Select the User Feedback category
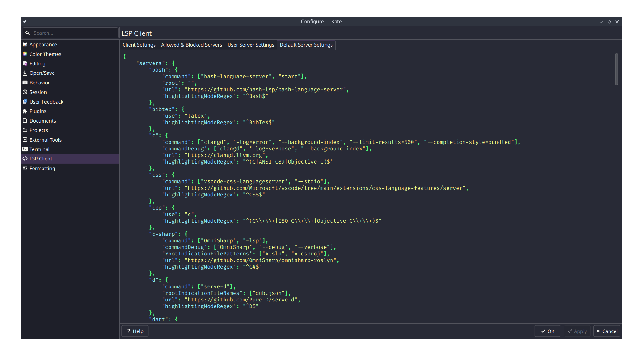643x364 pixels. (x=47, y=101)
